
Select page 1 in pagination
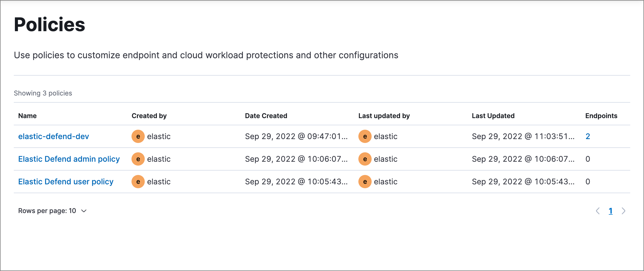[610, 211]
